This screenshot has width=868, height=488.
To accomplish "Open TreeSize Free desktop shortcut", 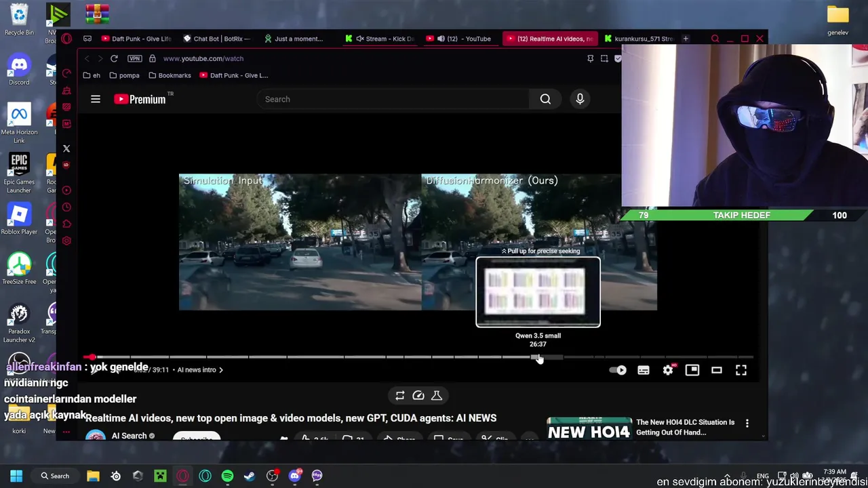I will point(19,269).
